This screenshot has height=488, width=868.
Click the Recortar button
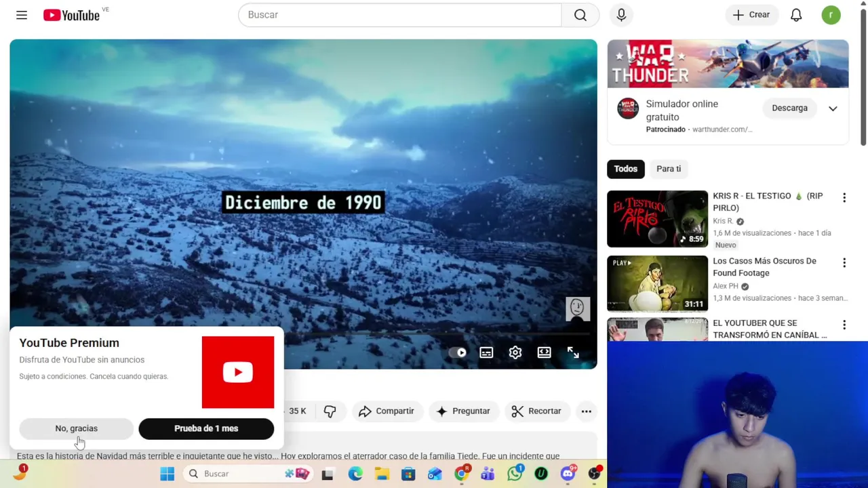point(536,411)
